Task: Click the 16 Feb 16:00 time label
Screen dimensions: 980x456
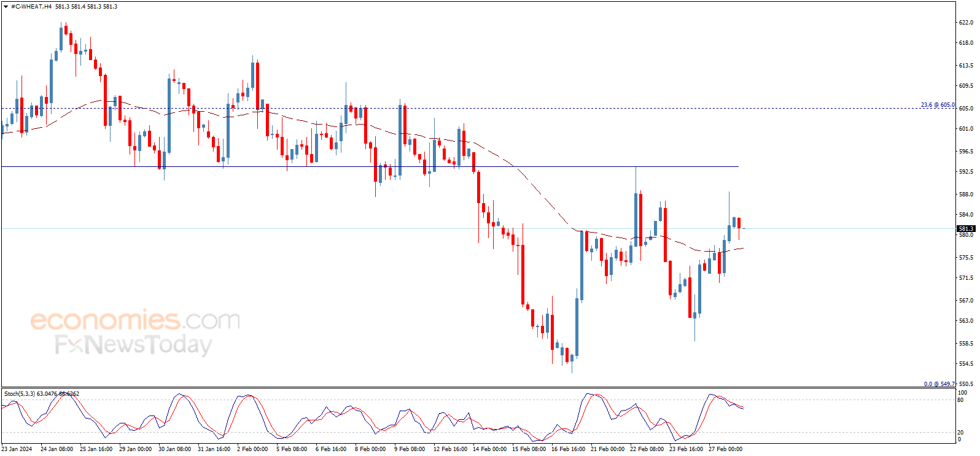Action: coord(568,449)
